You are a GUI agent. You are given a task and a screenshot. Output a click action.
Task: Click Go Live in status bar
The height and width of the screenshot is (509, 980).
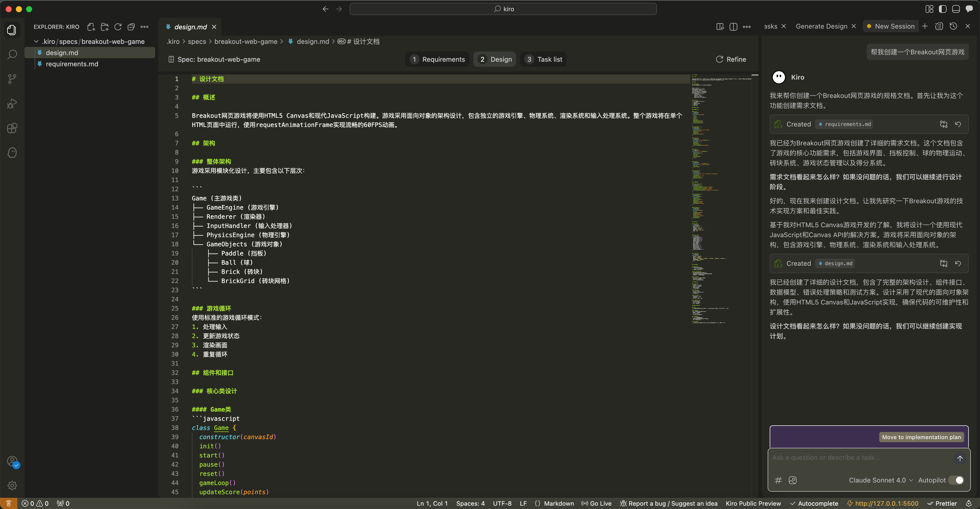click(596, 503)
